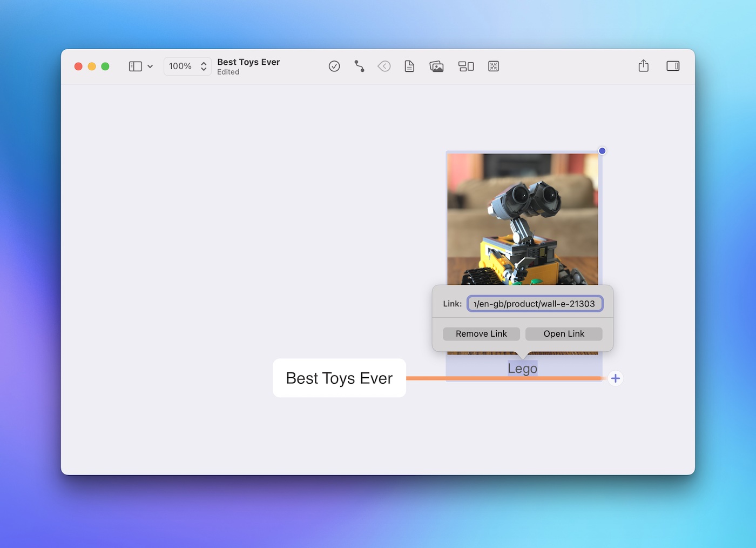Toggle the sidebar outline icon

coord(135,66)
